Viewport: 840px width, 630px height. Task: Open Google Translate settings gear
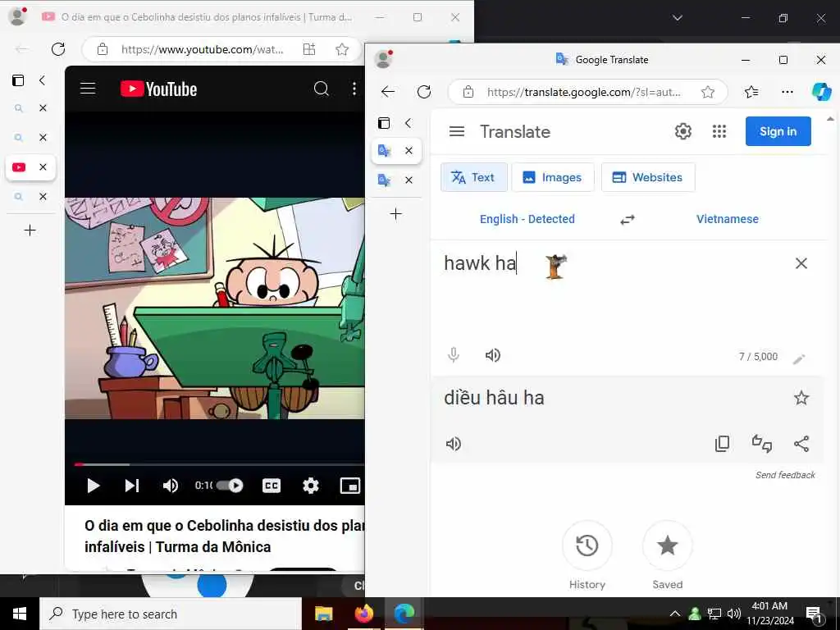pos(683,131)
